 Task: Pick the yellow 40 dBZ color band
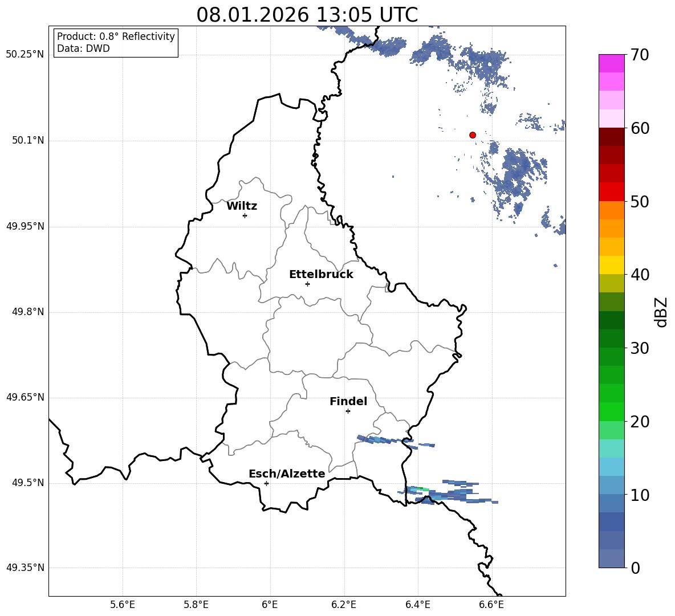(612, 265)
